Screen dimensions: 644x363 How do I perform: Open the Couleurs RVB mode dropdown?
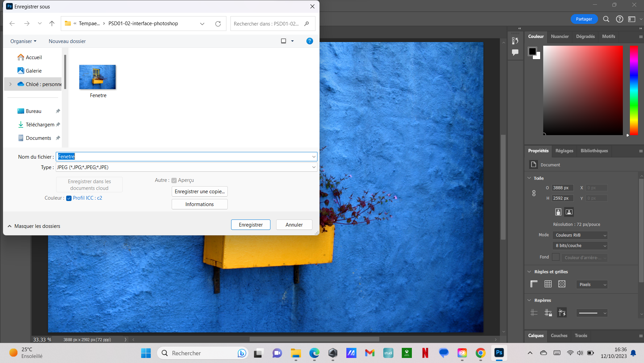pos(580,235)
